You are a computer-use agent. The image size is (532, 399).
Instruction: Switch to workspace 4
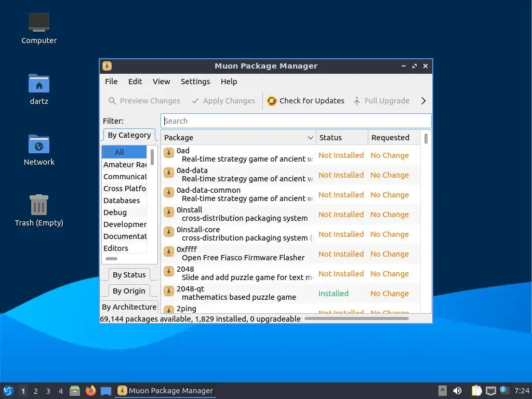tap(61, 391)
